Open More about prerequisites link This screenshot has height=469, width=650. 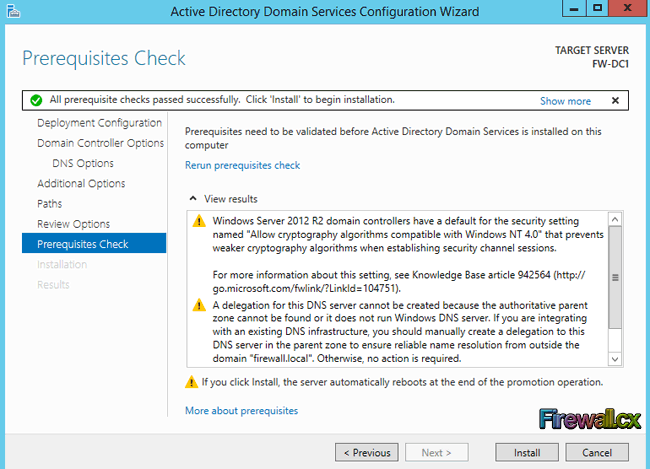coord(241,411)
